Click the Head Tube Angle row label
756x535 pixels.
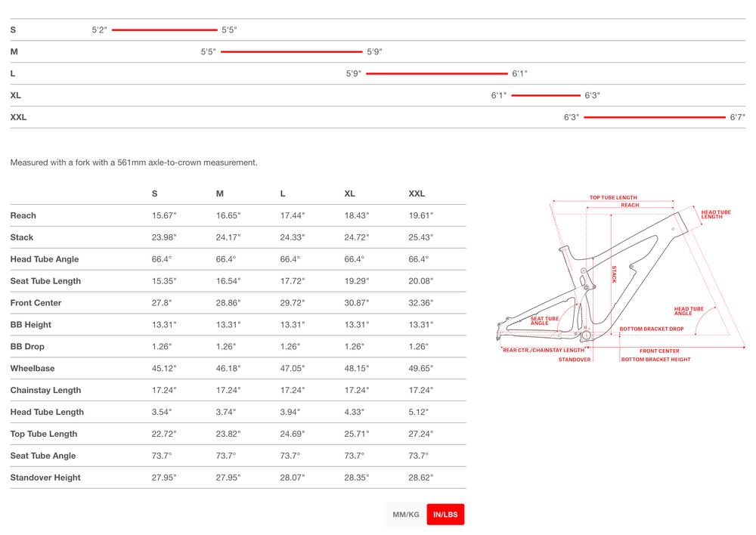[x=45, y=259]
